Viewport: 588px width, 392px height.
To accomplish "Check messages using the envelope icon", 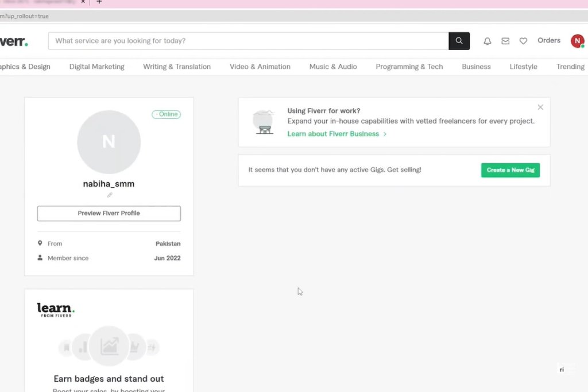I will 505,41.
